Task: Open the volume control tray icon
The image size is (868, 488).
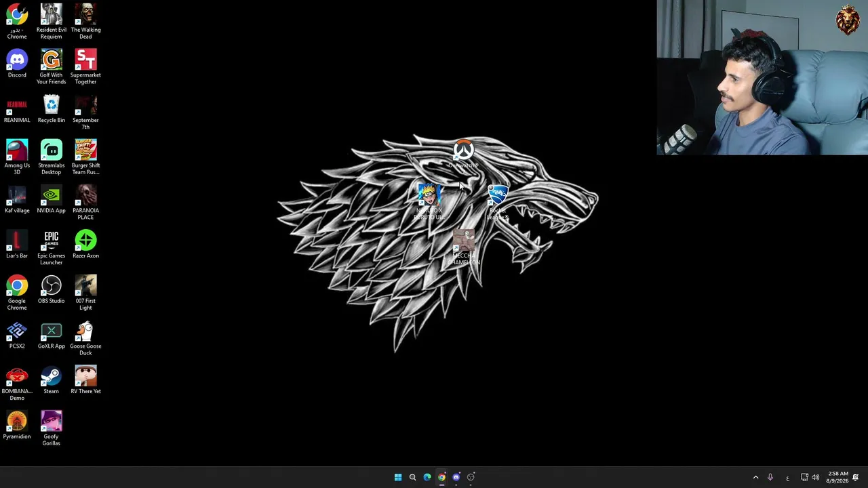Action: [x=815, y=477]
